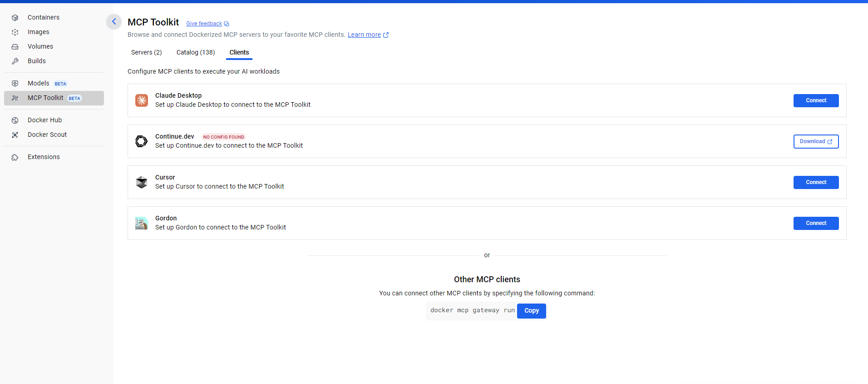Download Continue.dev client
Image resolution: width=868 pixels, height=384 pixels.
pos(816,141)
